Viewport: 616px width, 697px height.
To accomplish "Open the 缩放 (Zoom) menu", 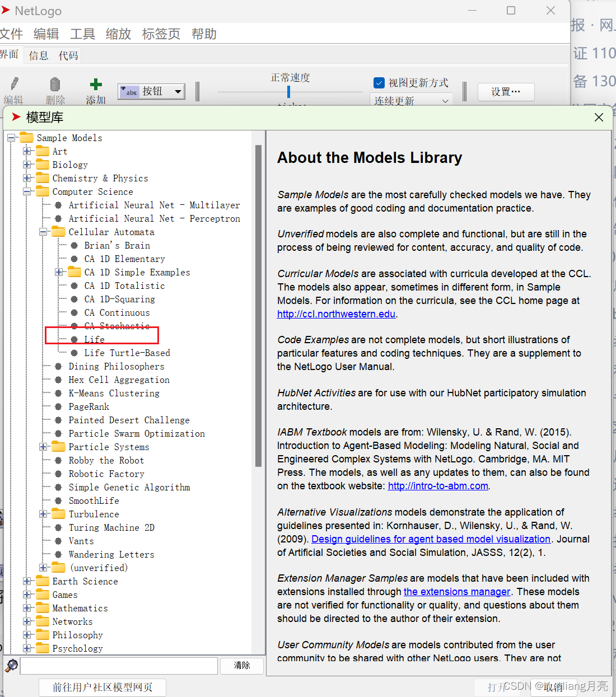I will tap(118, 34).
